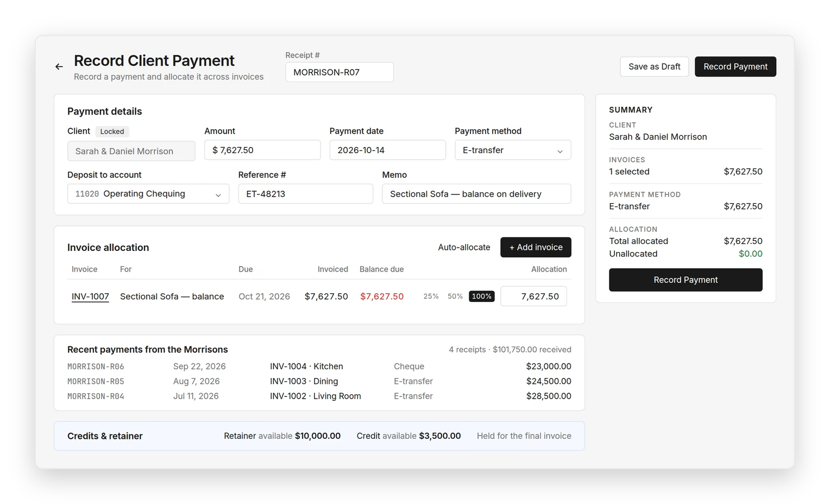
Task: Click Save as Draft button
Action: (654, 67)
